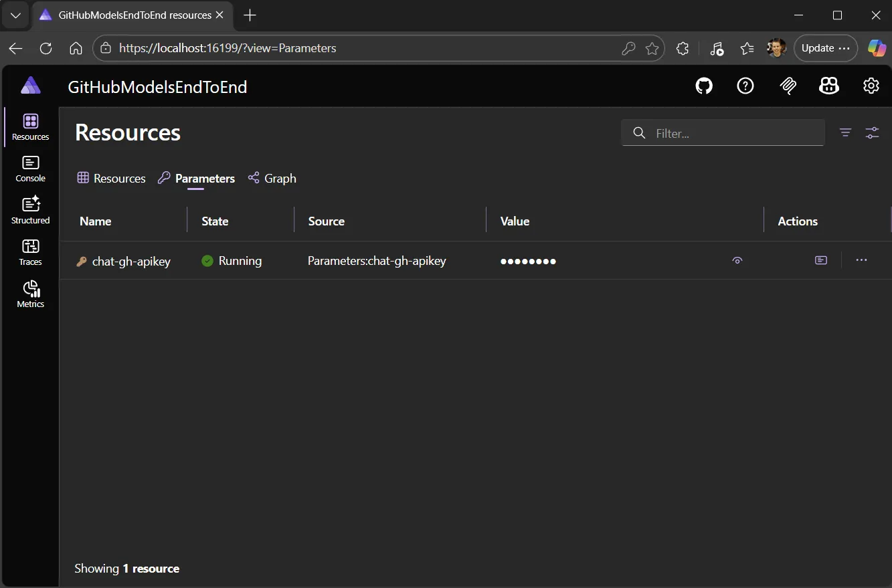The height and width of the screenshot is (588, 892).
Task: Open the ellipsis actions menu for chat-gh-apikey
Action: click(861, 260)
